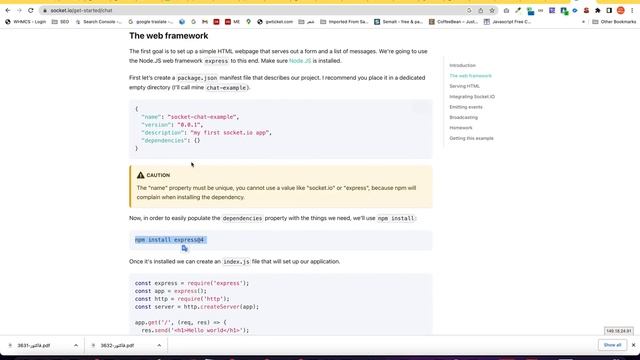Viewport: 640px width, 360px height.
Task: Open the Search Console bookmark
Action: click(99, 22)
